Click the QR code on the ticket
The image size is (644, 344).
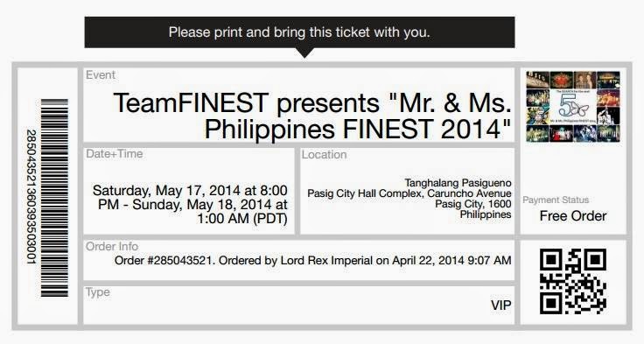point(573,282)
